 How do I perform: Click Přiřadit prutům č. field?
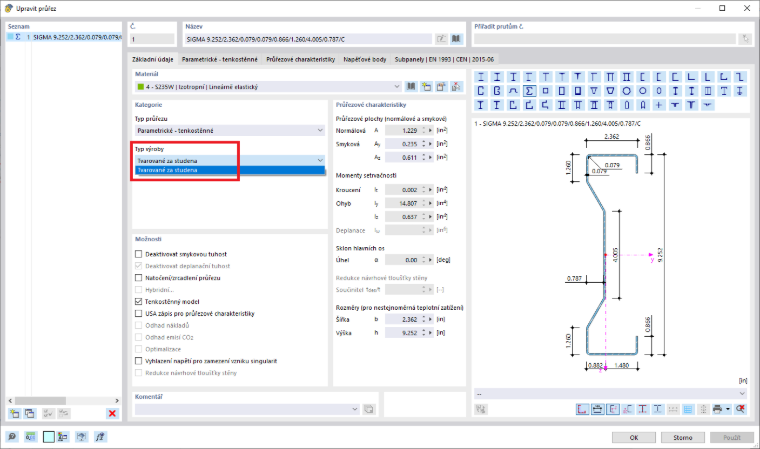604,39
